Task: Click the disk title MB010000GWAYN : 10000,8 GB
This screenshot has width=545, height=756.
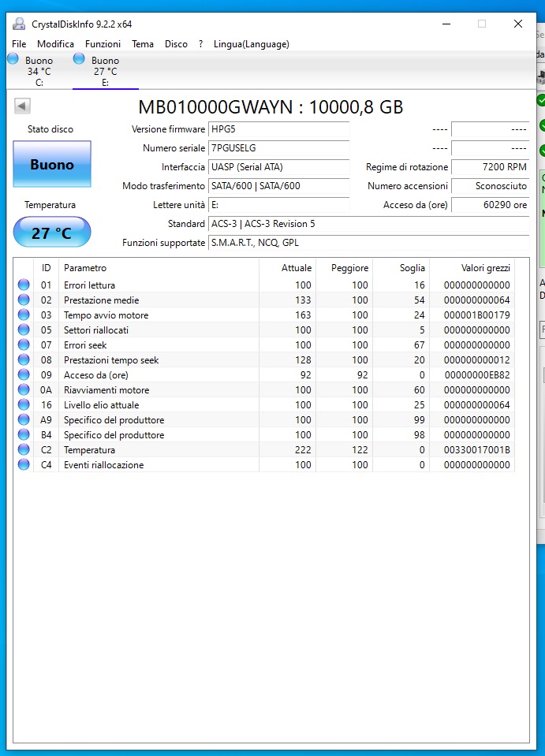Action: pyautogui.click(x=271, y=107)
